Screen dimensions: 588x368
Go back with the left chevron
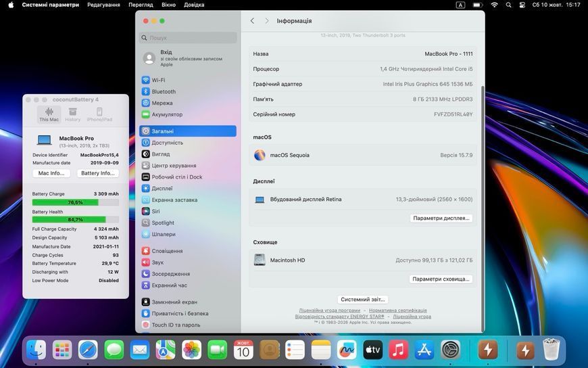(252, 21)
